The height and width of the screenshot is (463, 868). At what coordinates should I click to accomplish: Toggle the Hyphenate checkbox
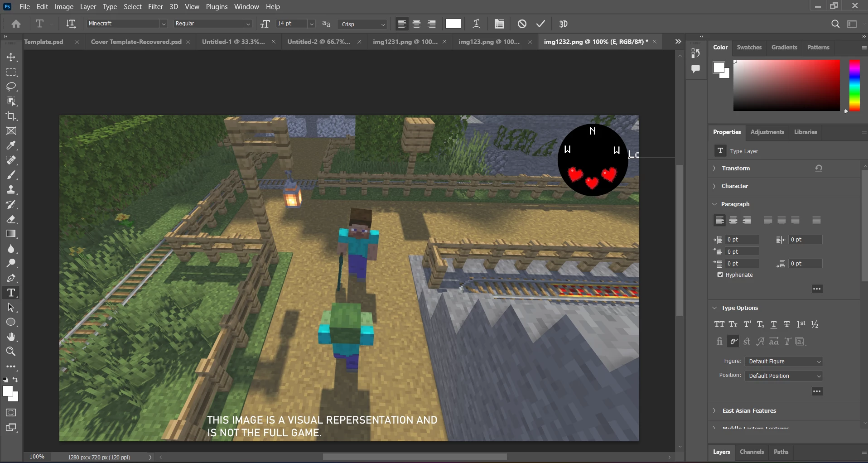[x=720, y=275]
